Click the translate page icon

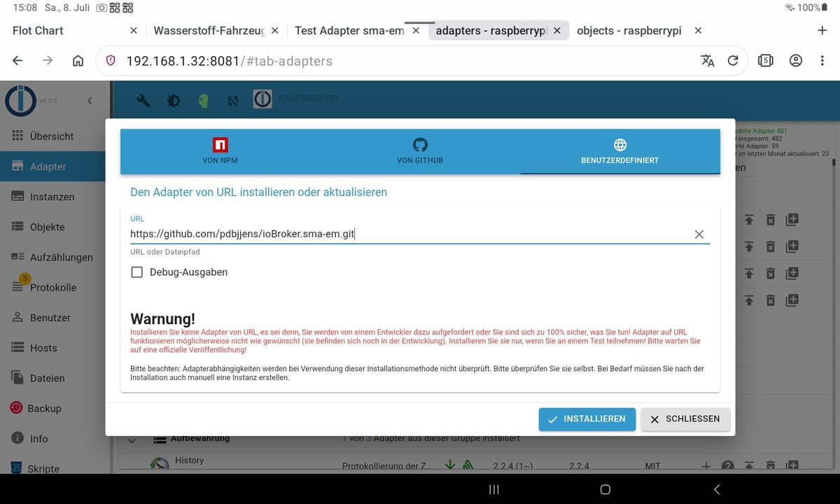[708, 61]
